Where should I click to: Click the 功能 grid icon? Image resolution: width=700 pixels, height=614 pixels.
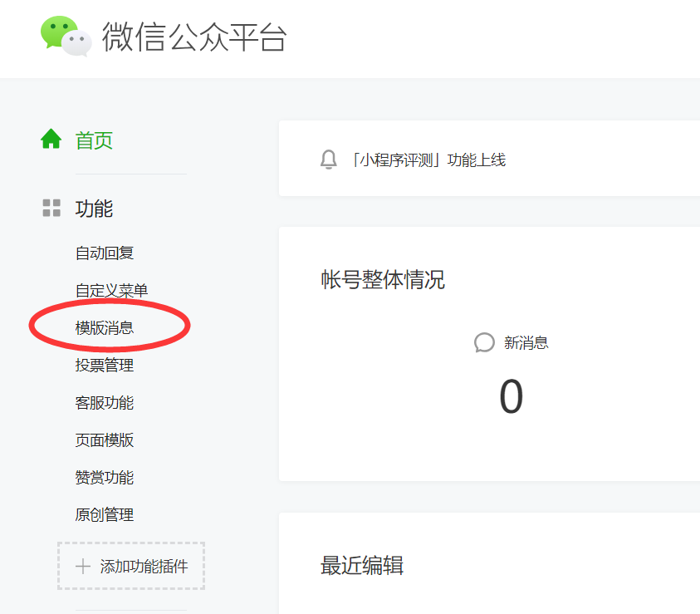tap(51, 208)
